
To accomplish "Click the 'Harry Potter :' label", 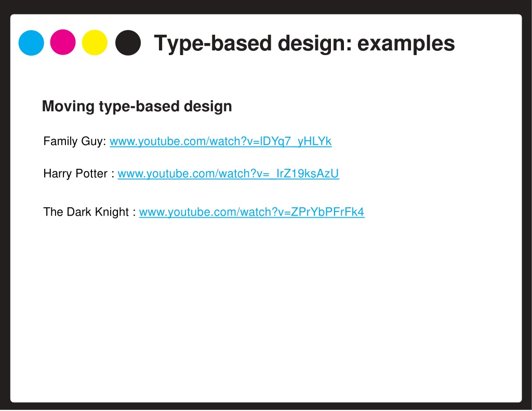I will (x=79, y=174).
